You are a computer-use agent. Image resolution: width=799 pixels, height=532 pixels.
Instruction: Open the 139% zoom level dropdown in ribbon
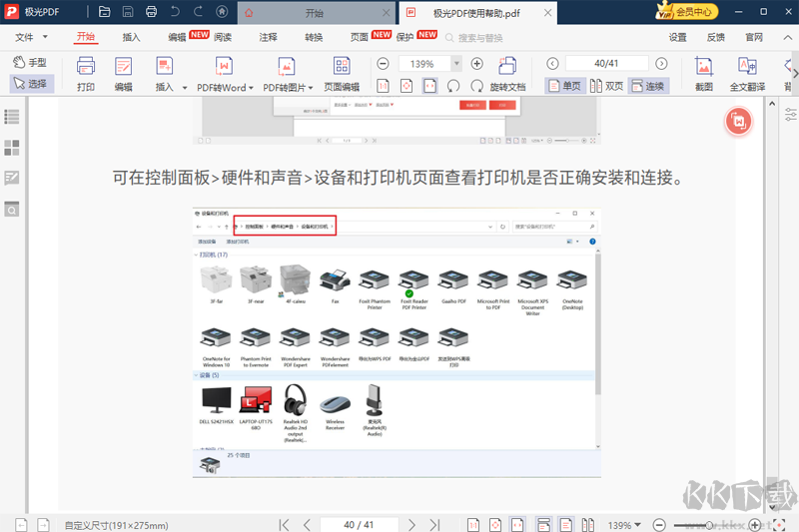pos(456,64)
